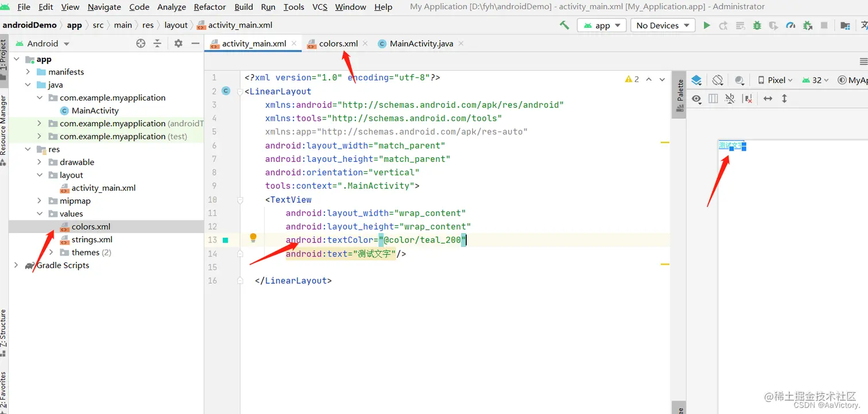Collapse the values folder
This screenshot has width=868, height=414.
click(x=40, y=214)
